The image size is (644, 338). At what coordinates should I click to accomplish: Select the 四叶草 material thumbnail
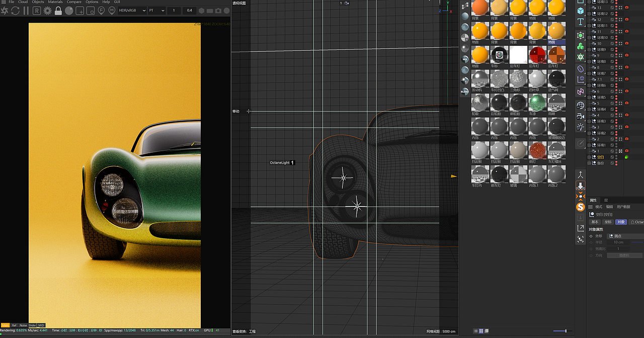537,79
